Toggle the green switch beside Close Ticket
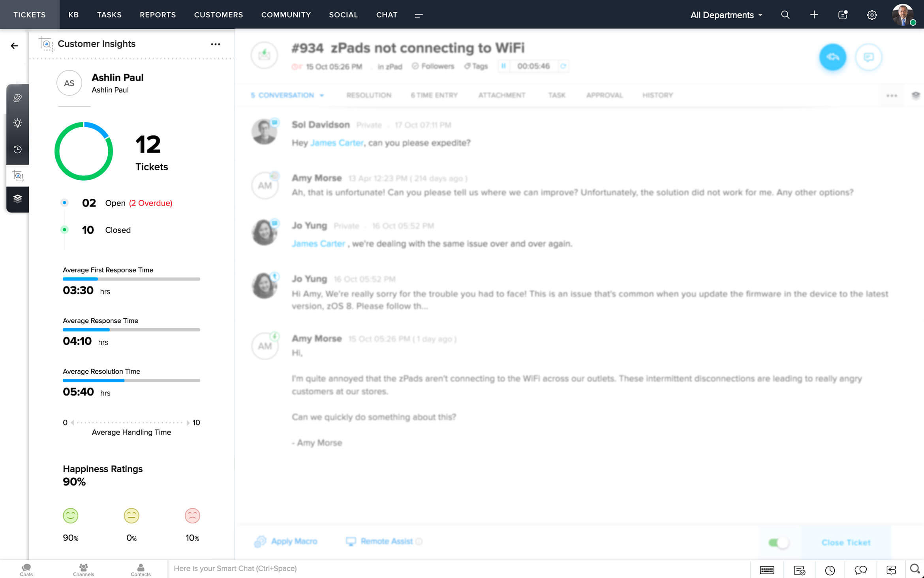The height and width of the screenshot is (578, 924). click(778, 542)
